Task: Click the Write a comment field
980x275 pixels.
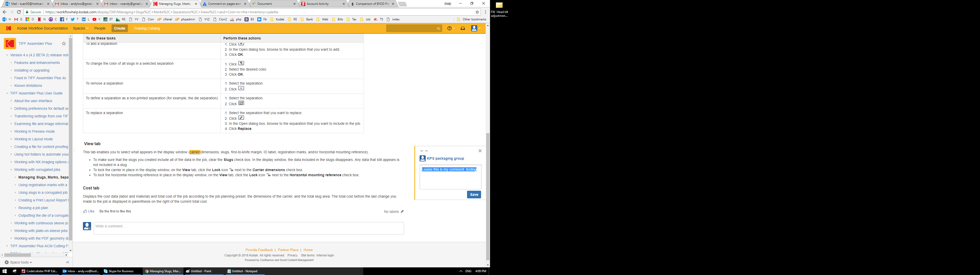Action: pyautogui.click(x=248, y=228)
